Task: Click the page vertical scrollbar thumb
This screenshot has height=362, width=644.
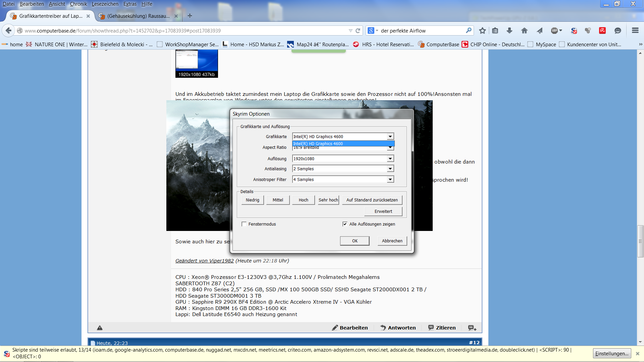Action: tap(640, 241)
